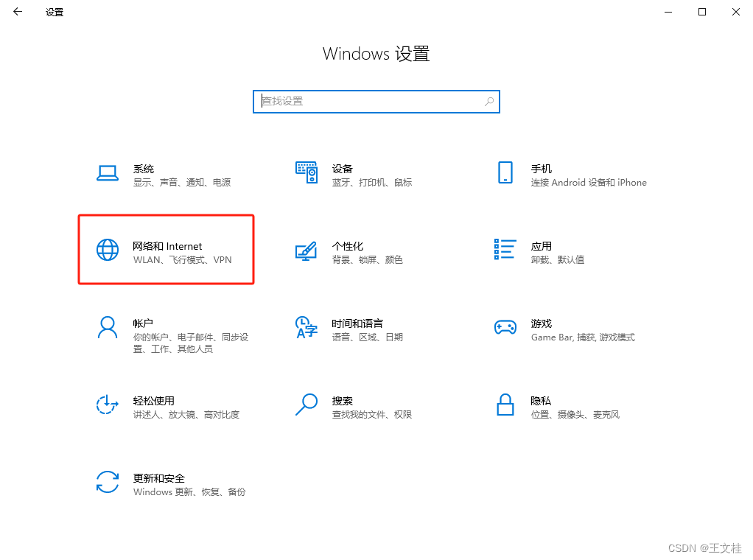Screen dimensions: 753x560
Task: Open 网络和 Internet settings
Action: (167, 246)
